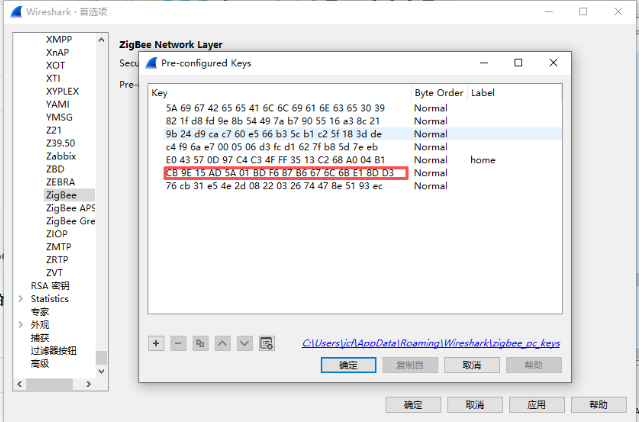
Task: Move selected key down
Action: pyautogui.click(x=245, y=343)
